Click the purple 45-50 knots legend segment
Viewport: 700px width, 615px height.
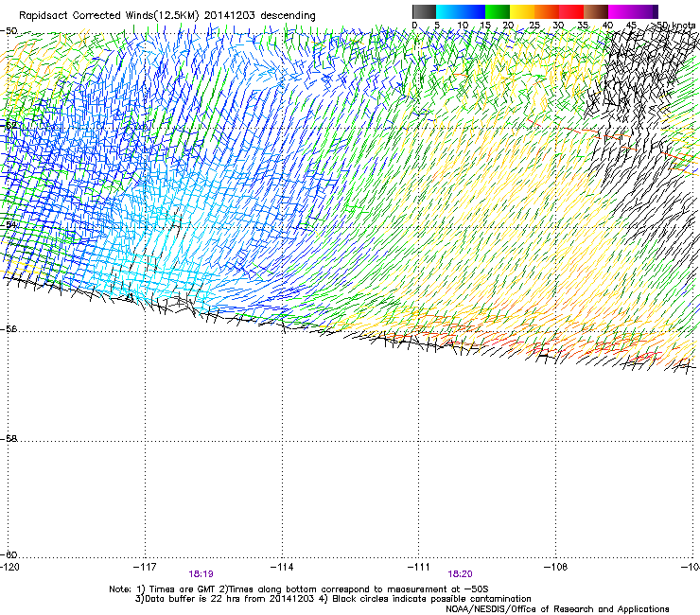645,11
